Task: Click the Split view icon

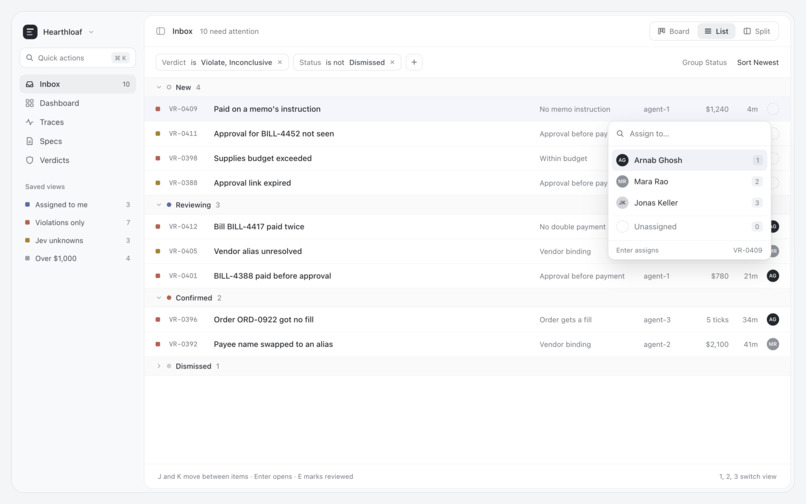Action: 747,31
